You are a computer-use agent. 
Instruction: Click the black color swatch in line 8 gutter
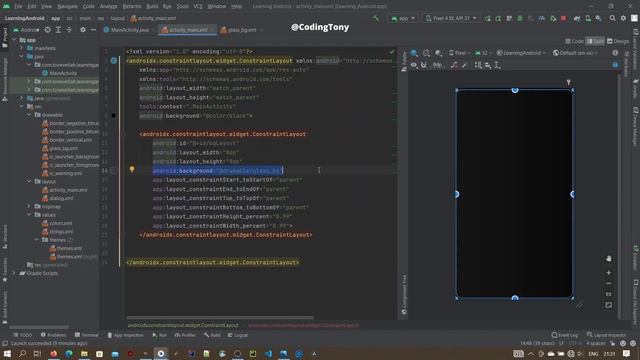(x=113, y=116)
